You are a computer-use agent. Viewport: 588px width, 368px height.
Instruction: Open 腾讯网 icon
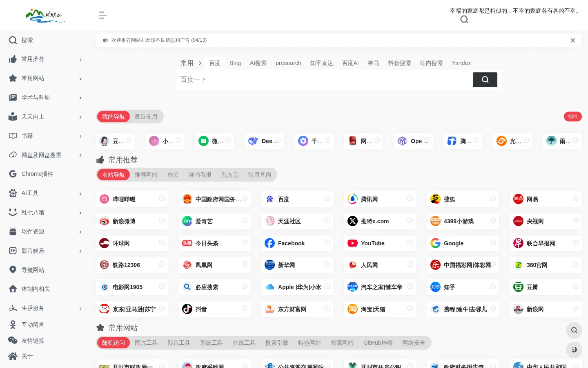353,199
